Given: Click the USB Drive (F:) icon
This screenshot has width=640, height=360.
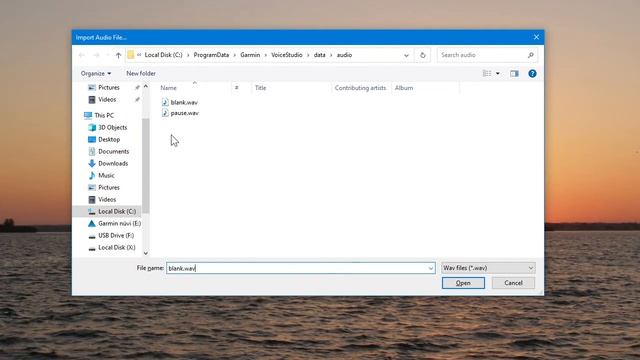Looking at the screenshot, I should (92, 236).
